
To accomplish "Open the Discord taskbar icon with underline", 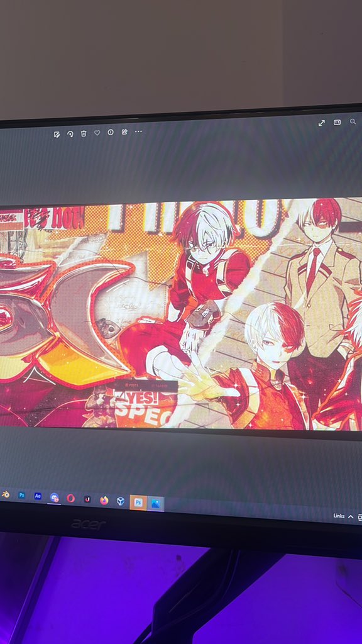I will (54, 498).
